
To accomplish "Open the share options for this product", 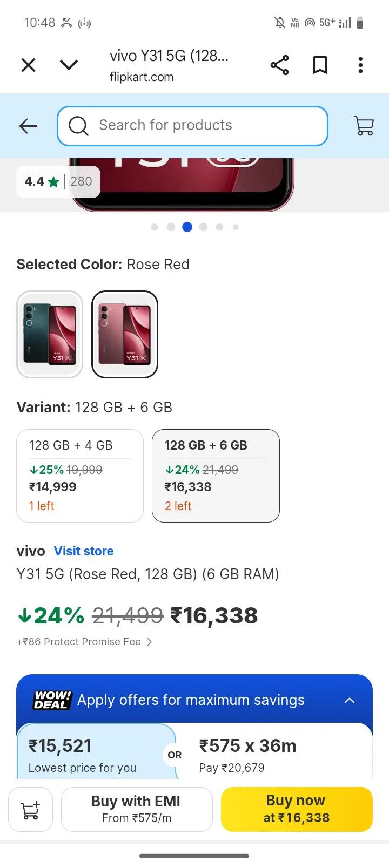I will pyautogui.click(x=279, y=65).
